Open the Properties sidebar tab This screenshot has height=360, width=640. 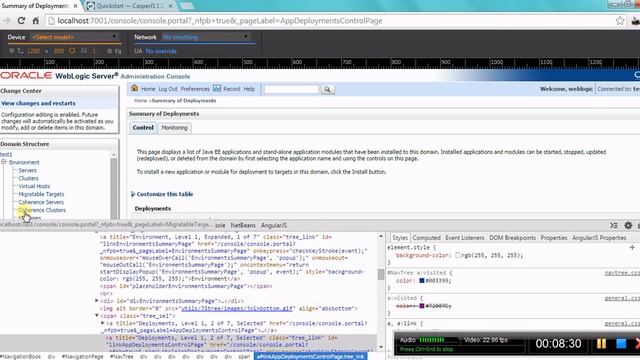coord(553,238)
